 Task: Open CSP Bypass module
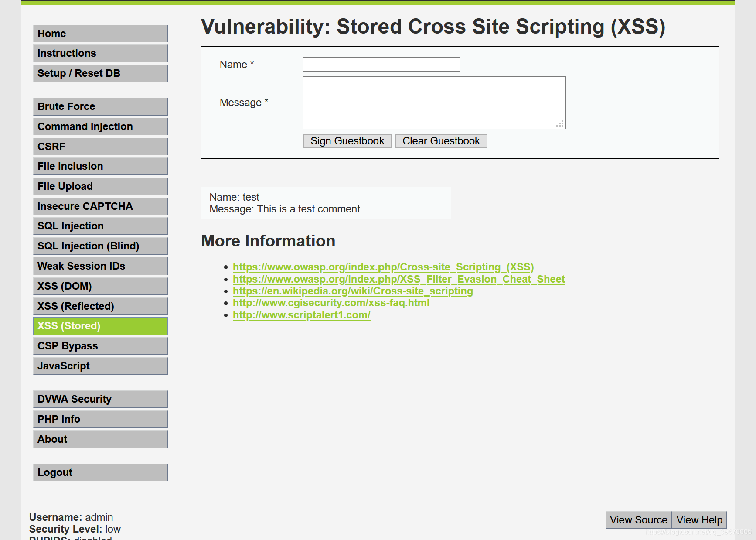100,346
